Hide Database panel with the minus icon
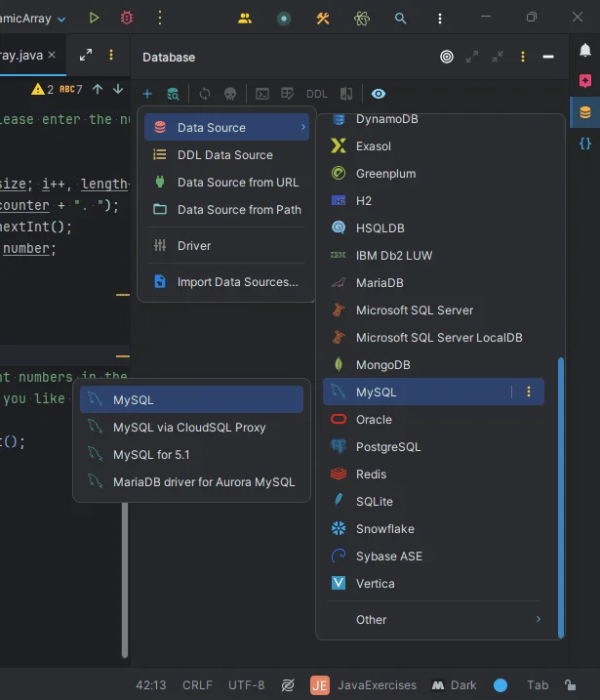This screenshot has width=600, height=700. tap(548, 57)
